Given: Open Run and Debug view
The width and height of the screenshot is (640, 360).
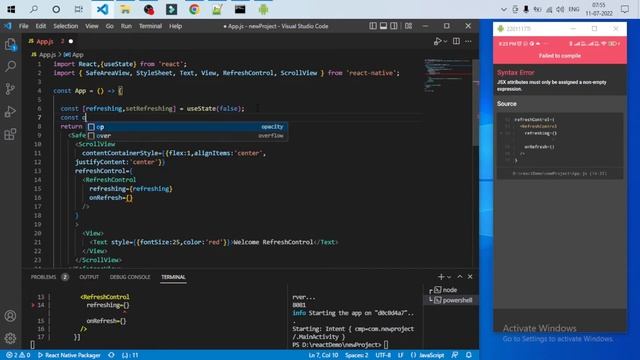Looking at the screenshot, I should [10, 111].
